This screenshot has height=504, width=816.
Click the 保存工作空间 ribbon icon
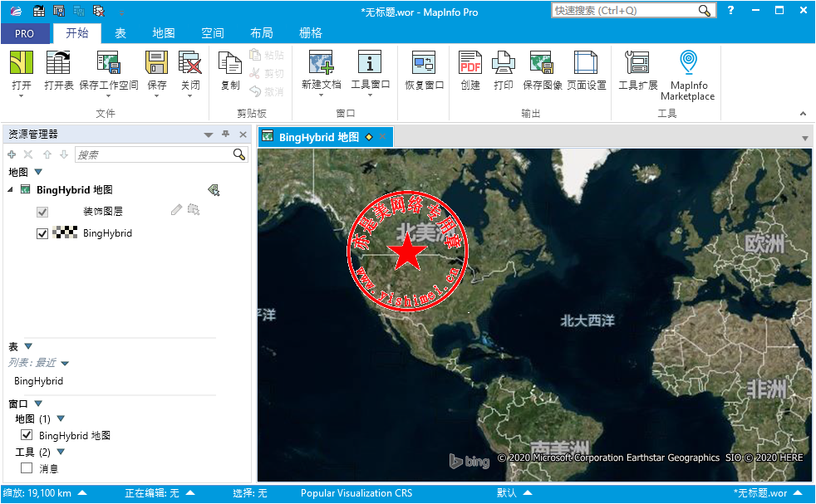[109, 62]
